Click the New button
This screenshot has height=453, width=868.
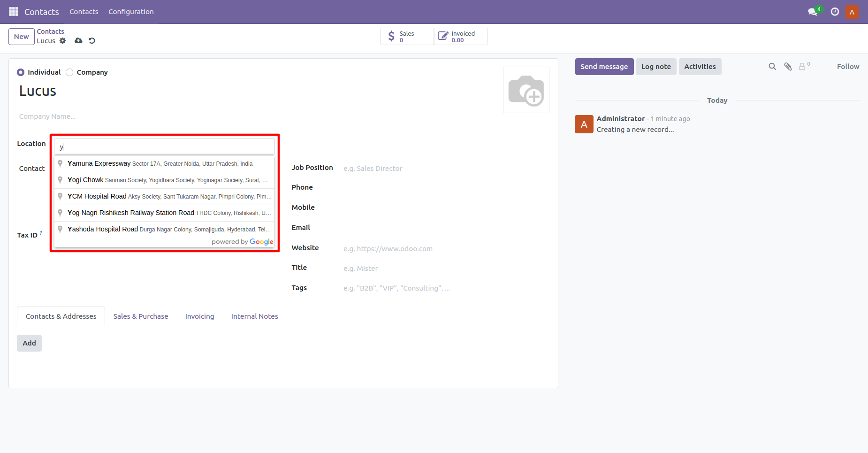point(21,36)
